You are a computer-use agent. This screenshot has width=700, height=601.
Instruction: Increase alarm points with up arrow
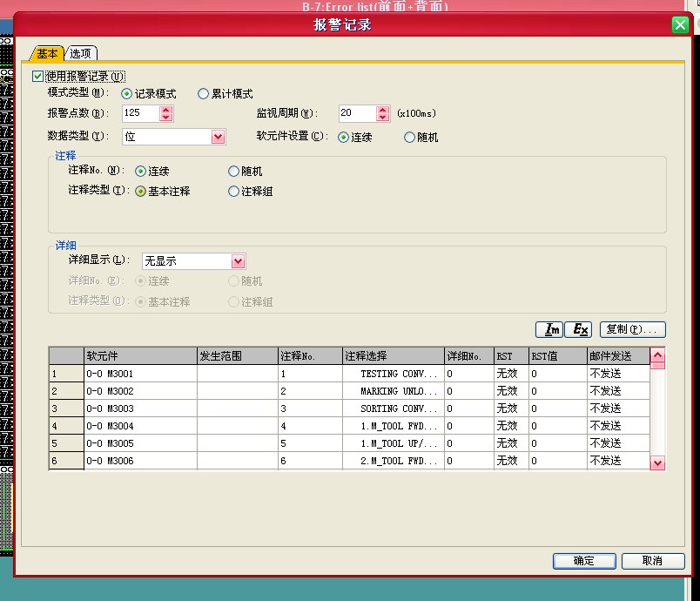166,109
